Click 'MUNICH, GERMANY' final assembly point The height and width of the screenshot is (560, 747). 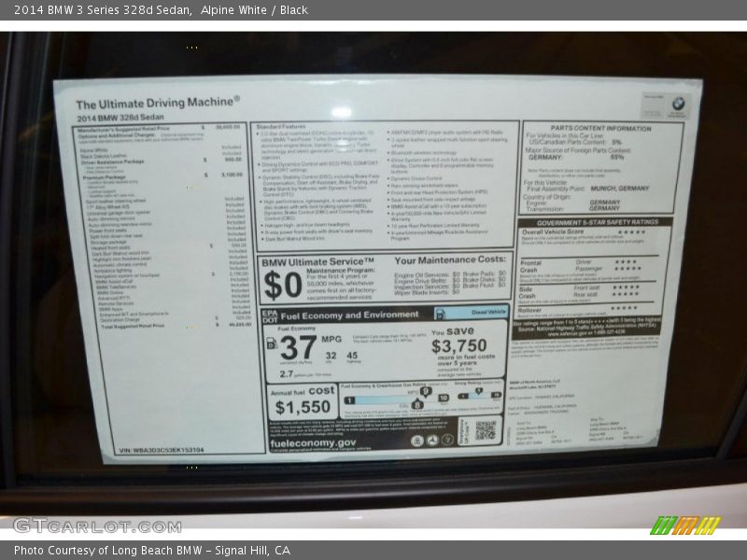click(x=620, y=189)
